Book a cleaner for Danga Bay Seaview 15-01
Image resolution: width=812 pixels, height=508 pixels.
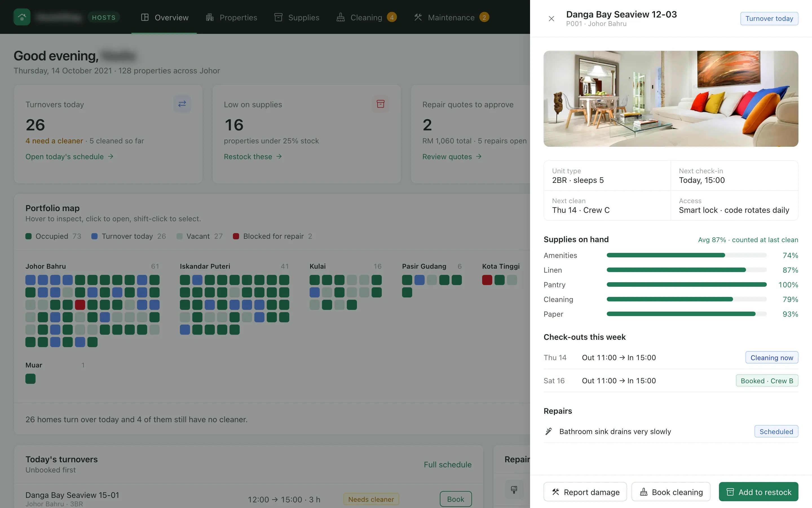pyautogui.click(x=456, y=499)
